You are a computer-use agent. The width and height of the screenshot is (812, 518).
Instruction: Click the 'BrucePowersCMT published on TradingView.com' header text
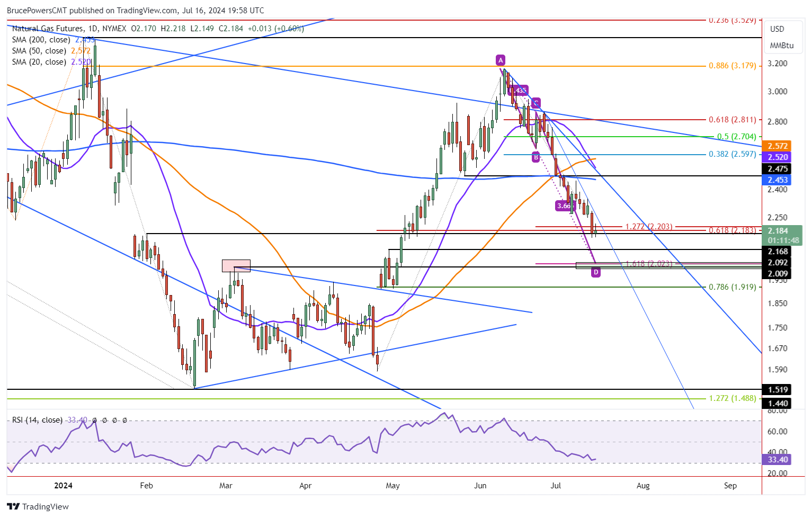click(91, 10)
